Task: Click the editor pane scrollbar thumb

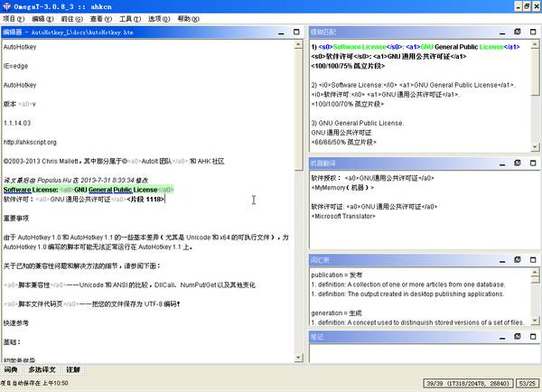Action: (299, 109)
